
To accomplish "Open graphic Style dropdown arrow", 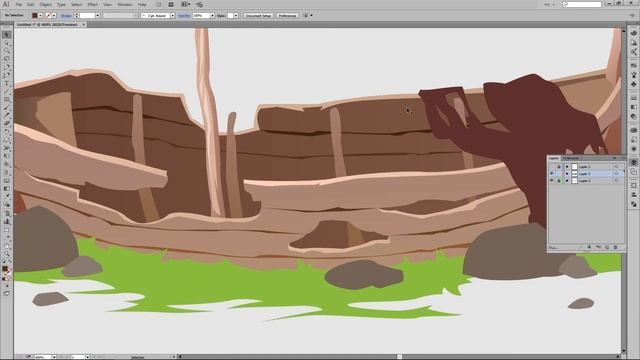I will coord(236,16).
